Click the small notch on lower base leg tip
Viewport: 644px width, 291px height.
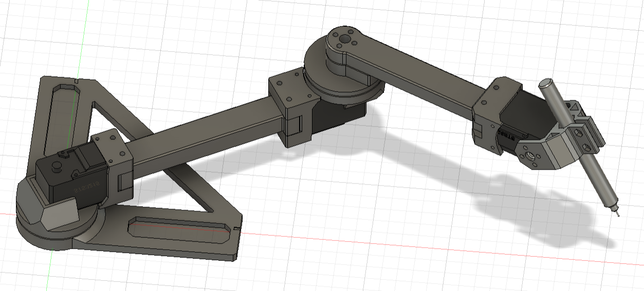point(237,227)
